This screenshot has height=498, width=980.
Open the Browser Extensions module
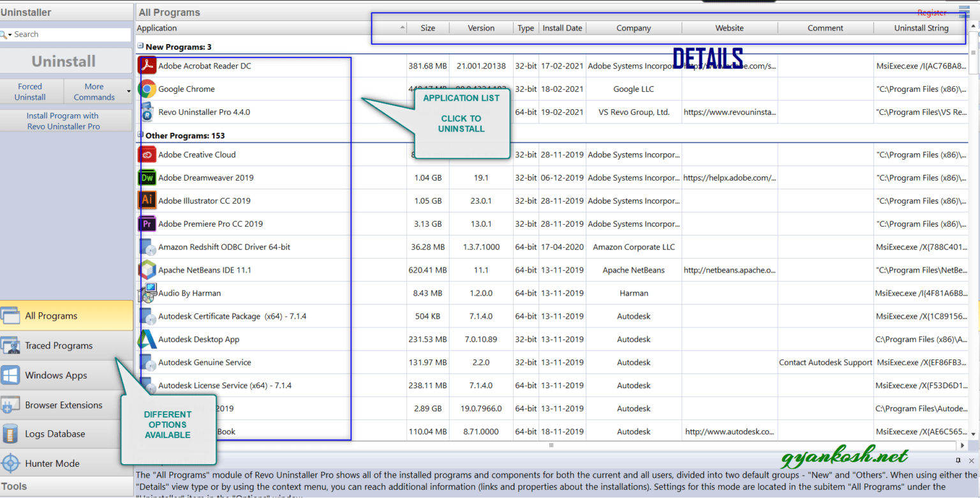[x=66, y=405]
